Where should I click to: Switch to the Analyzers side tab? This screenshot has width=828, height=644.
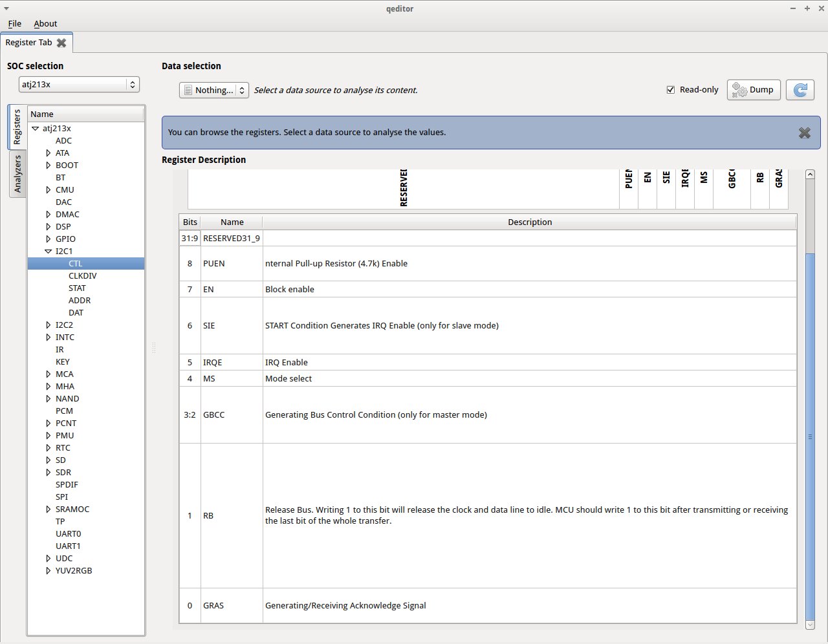tap(17, 173)
